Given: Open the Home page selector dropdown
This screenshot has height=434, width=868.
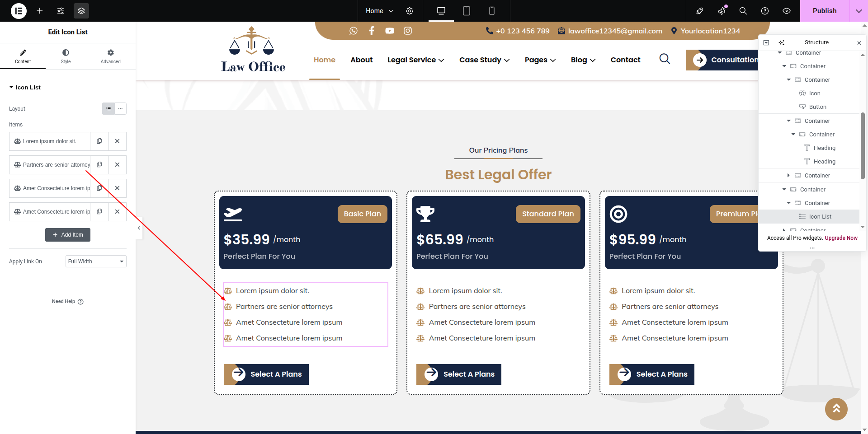Looking at the screenshot, I should point(379,11).
